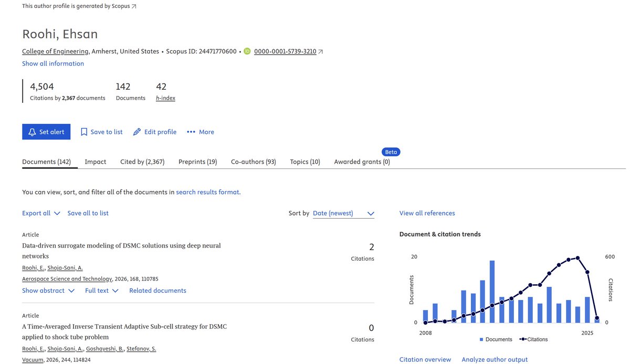Viewport: 630px width, 364px height.
Task: Open the Co-authors (93) tab
Action: 254,162
